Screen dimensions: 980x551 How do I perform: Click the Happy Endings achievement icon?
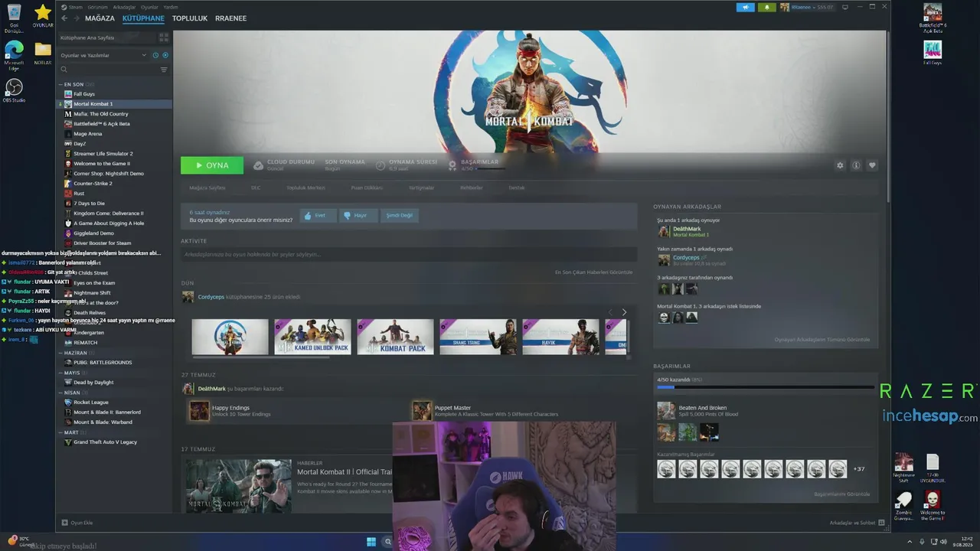199,411
